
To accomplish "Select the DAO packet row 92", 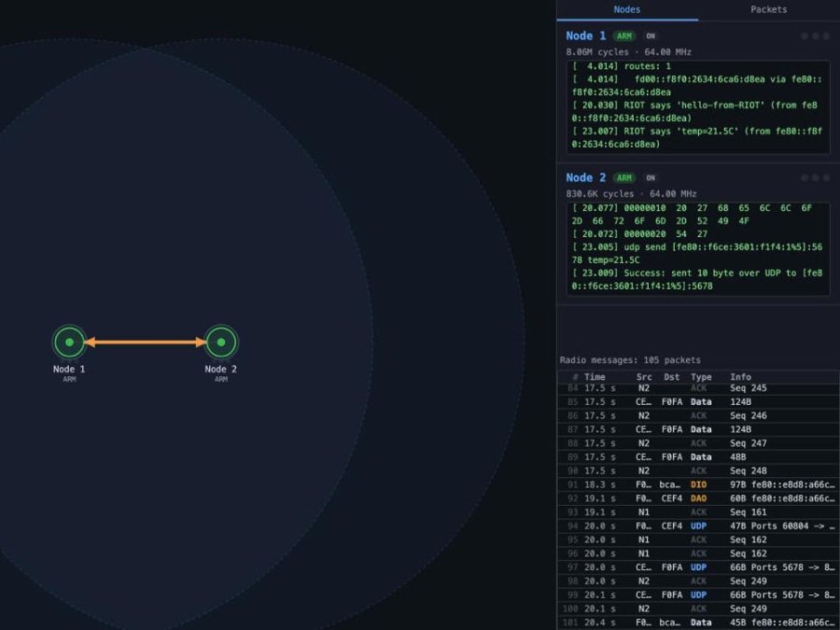I will [x=698, y=498].
